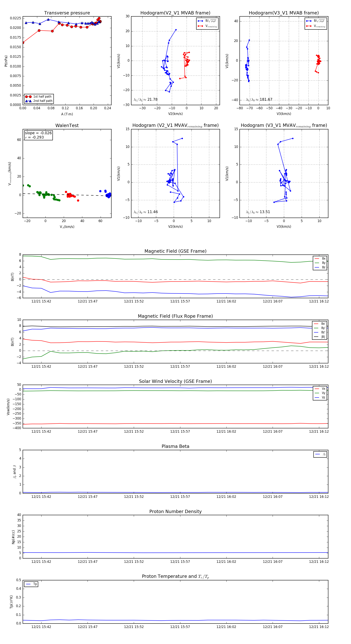Select the 'By' legend entry in GSE field plot
Image resolution: width=351 pixels, height=644 pixels.
320,263
